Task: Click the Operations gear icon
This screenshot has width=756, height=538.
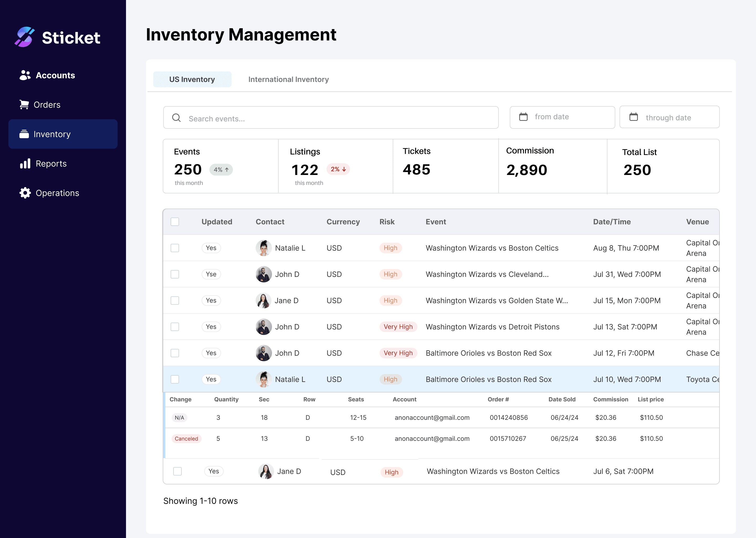Action: (25, 193)
